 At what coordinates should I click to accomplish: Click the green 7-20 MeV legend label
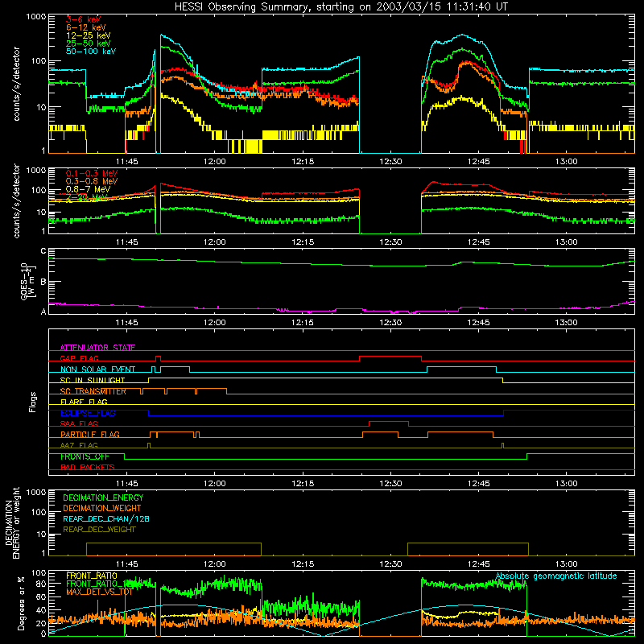87,197
